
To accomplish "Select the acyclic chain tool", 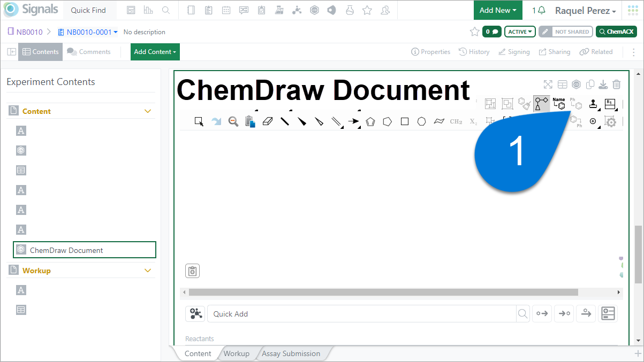I will tap(439, 121).
